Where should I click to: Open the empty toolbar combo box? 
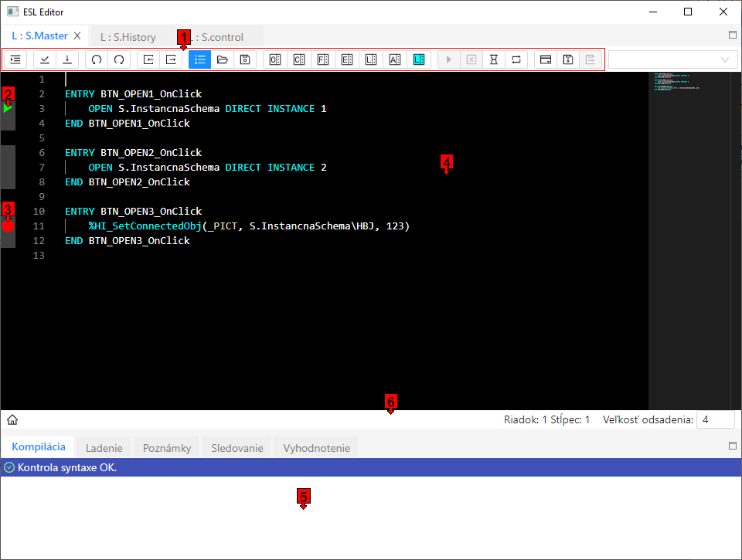tap(672, 59)
